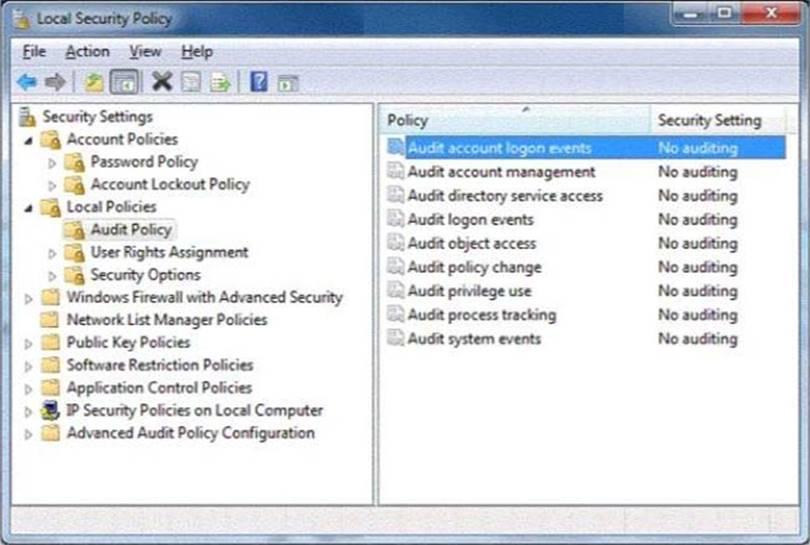
Task: Click the Properties toolbar icon
Action: [x=192, y=82]
